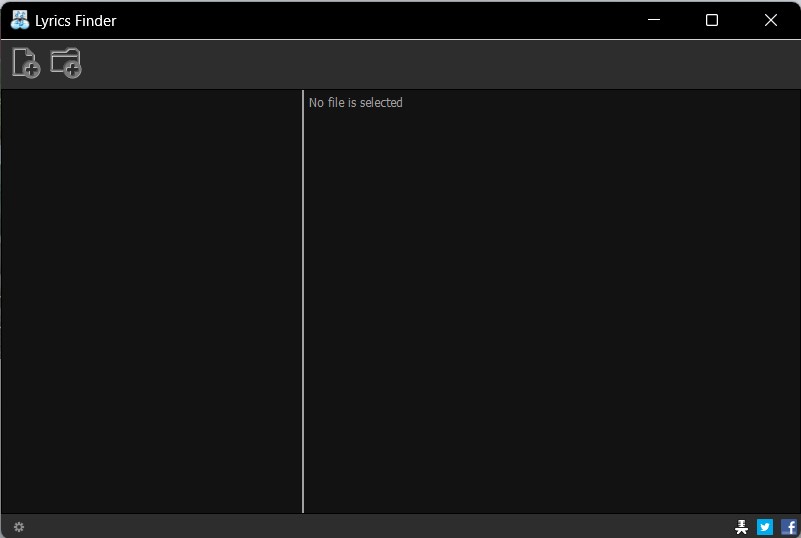Image resolution: width=801 pixels, height=538 pixels.
Task: Maximize the Lyrics Finder window
Action: (x=712, y=20)
